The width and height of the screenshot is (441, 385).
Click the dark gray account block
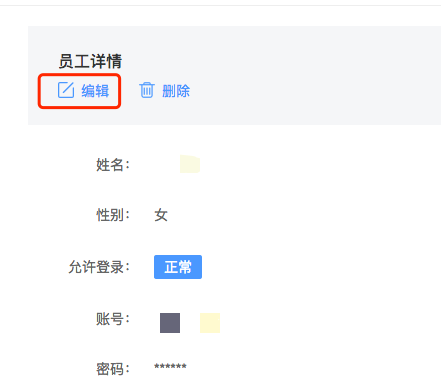(x=170, y=323)
